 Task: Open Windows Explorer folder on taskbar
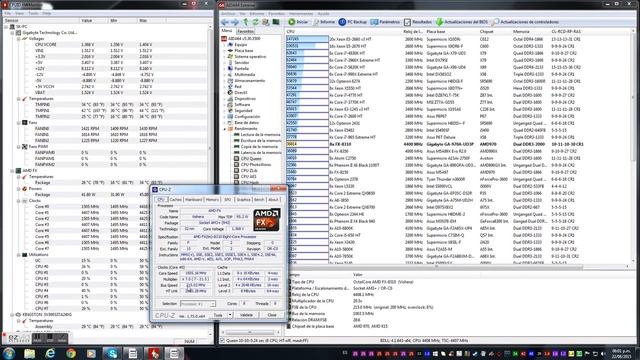point(29,353)
